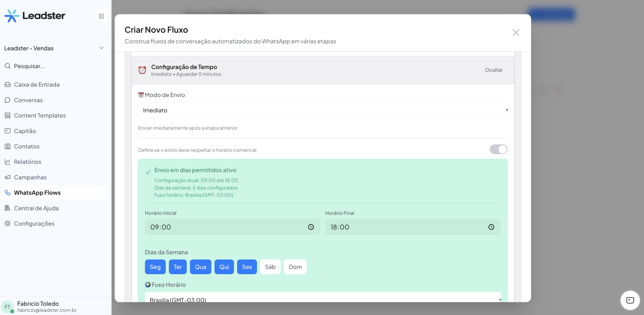Open the Fuso Horário timezone dropdown
The width and height of the screenshot is (644, 315).
pos(322,299)
